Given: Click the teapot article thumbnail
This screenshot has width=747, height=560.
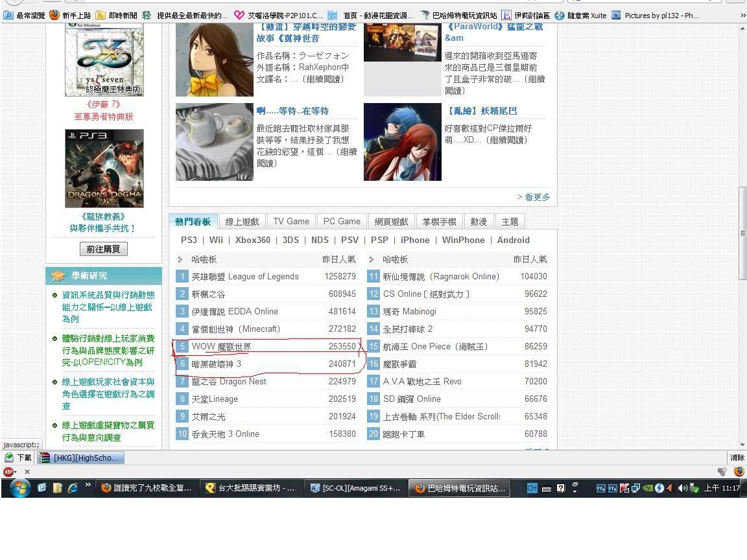Looking at the screenshot, I should pos(214,142).
